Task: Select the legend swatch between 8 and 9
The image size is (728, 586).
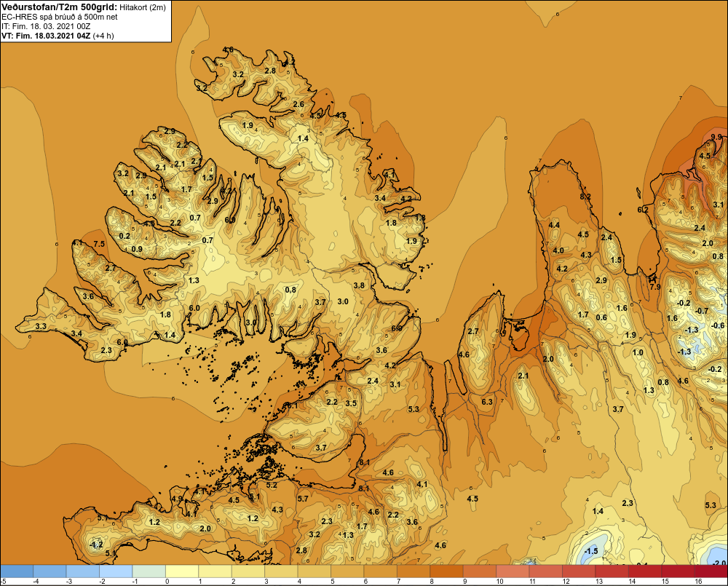Action: click(446, 571)
